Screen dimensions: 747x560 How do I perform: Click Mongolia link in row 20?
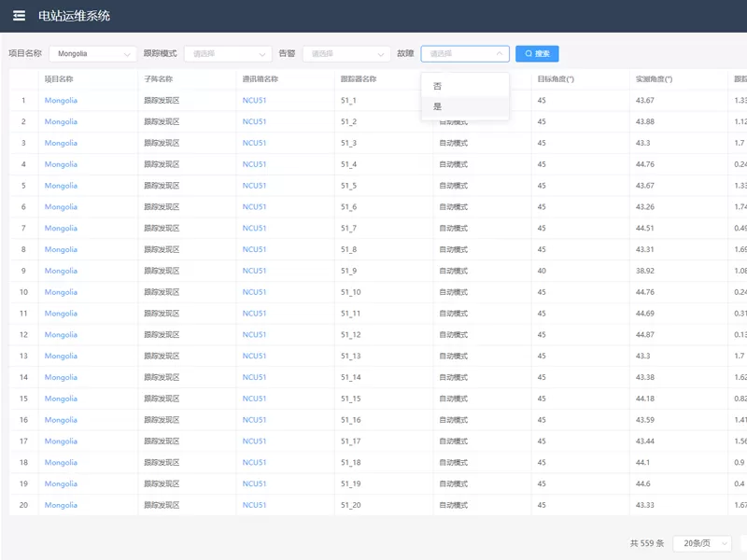61,505
